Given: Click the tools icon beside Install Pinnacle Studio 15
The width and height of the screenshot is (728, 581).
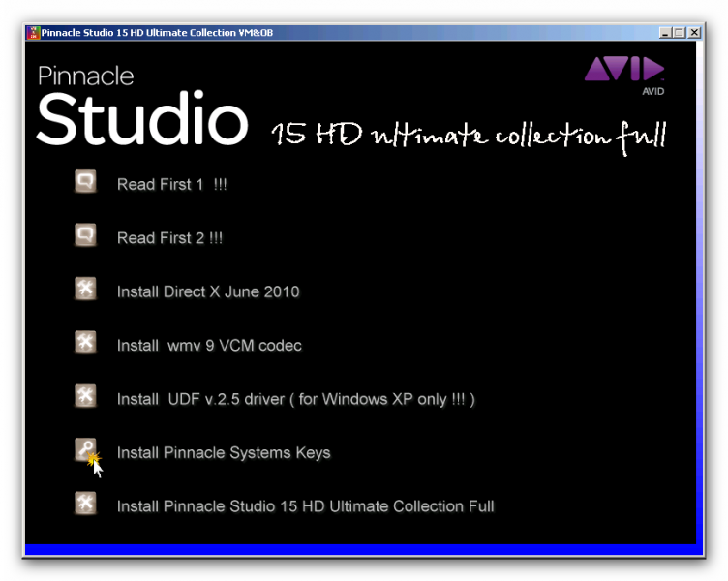Looking at the screenshot, I should point(85,503).
